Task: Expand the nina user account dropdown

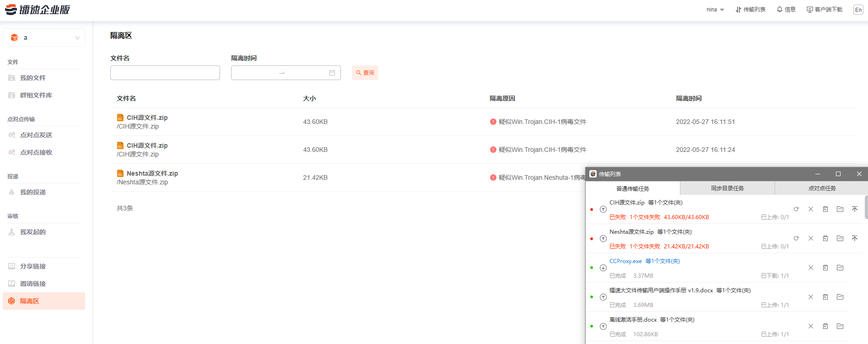Action: click(x=715, y=10)
